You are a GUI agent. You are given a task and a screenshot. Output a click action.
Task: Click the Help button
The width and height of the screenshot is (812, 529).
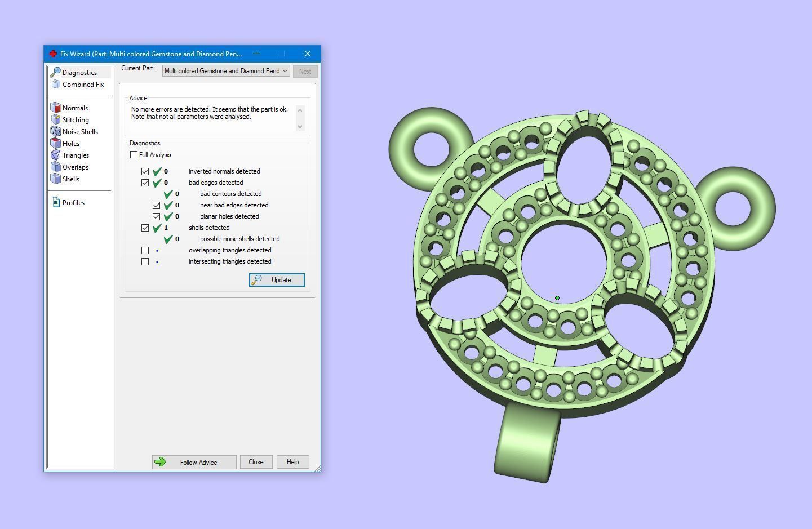[292, 462]
